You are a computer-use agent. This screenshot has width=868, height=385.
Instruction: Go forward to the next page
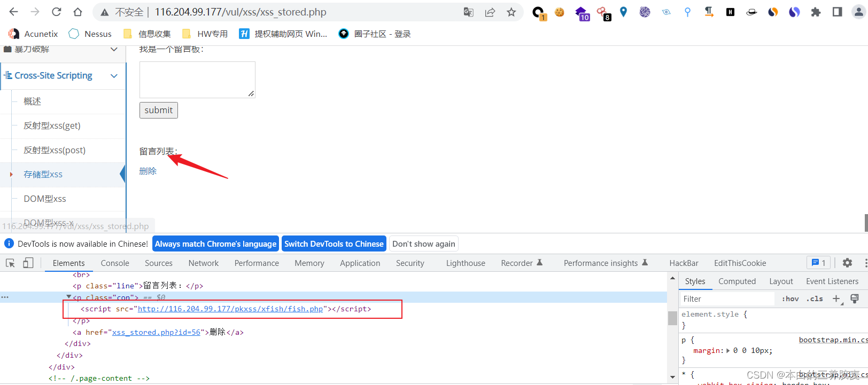point(35,12)
